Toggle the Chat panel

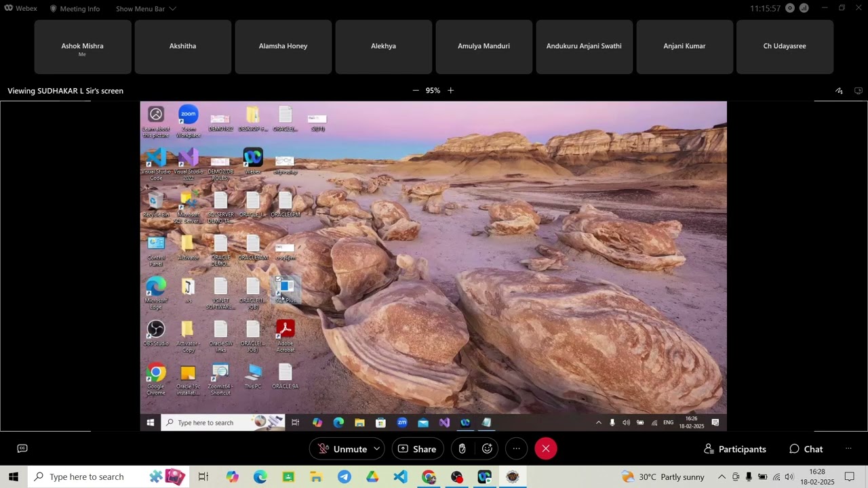[x=806, y=449]
